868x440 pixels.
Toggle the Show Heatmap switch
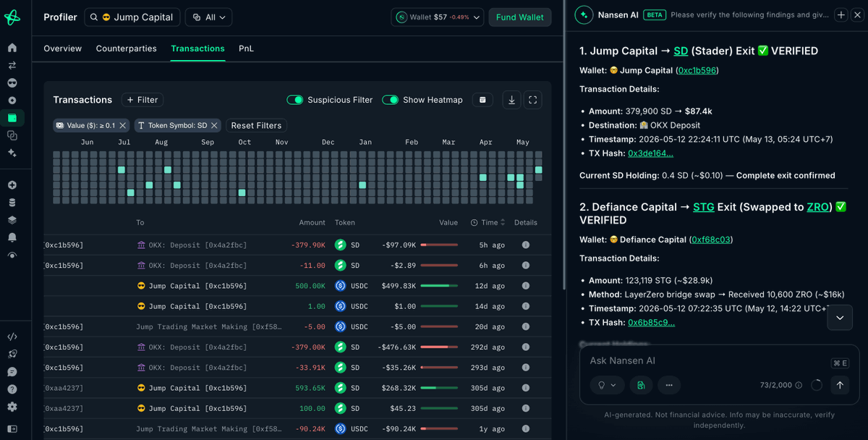point(391,100)
